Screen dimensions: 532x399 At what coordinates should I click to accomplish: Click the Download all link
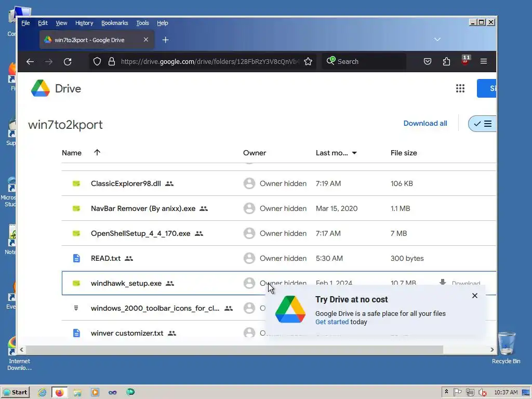(x=425, y=123)
